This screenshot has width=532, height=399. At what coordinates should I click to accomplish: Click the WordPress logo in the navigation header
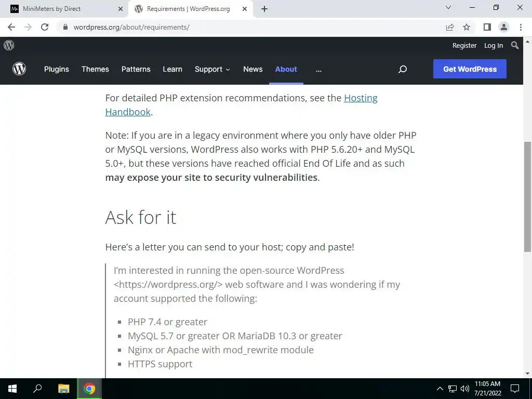(x=19, y=69)
